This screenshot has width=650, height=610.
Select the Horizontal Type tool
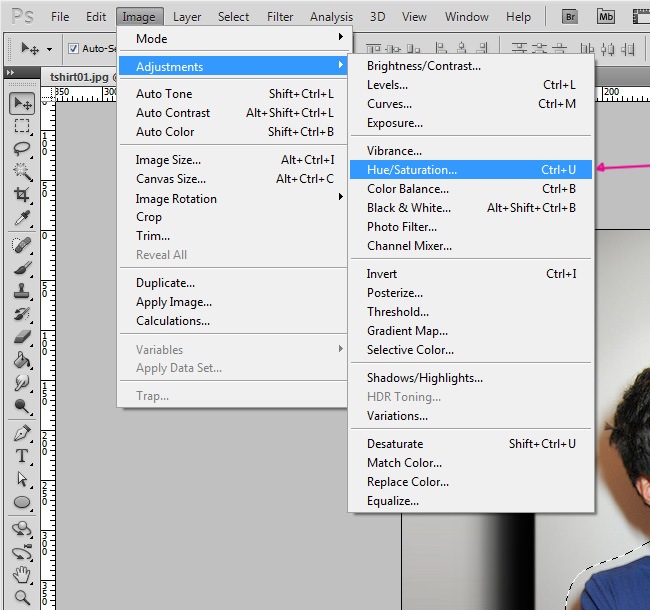[x=22, y=456]
